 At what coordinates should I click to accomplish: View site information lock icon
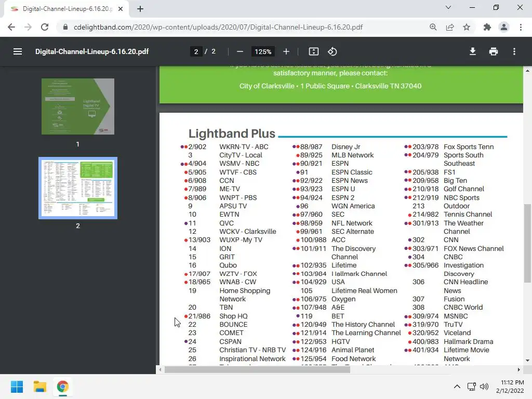[x=65, y=27]
